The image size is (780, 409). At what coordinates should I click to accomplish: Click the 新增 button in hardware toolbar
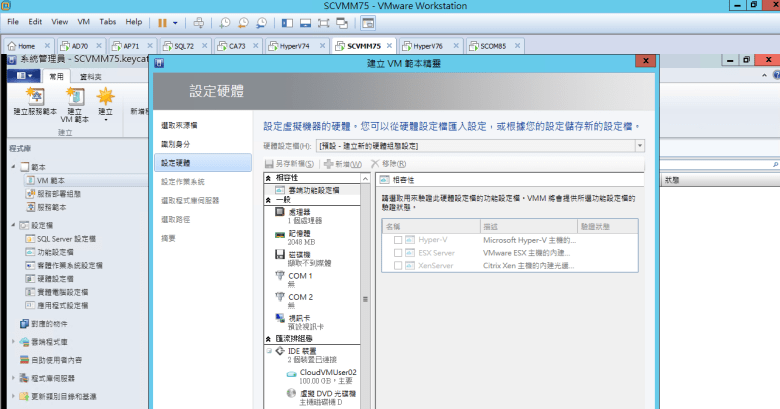(342, 163)
